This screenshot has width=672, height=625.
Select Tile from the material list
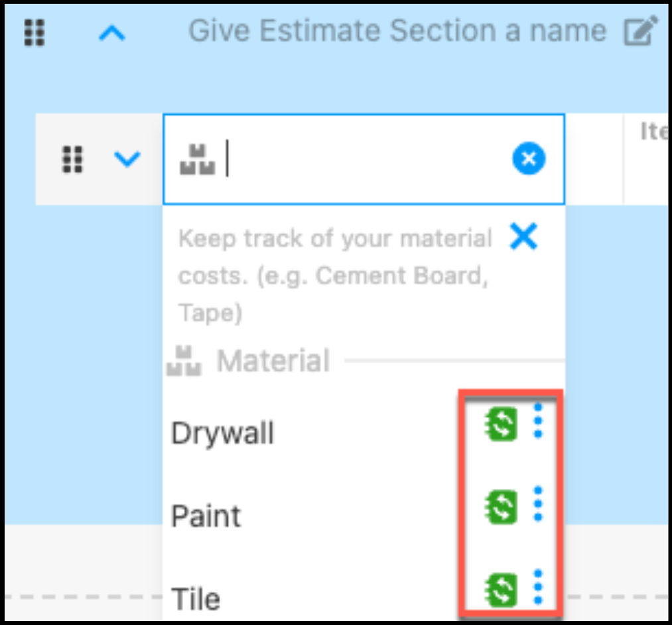196,598
